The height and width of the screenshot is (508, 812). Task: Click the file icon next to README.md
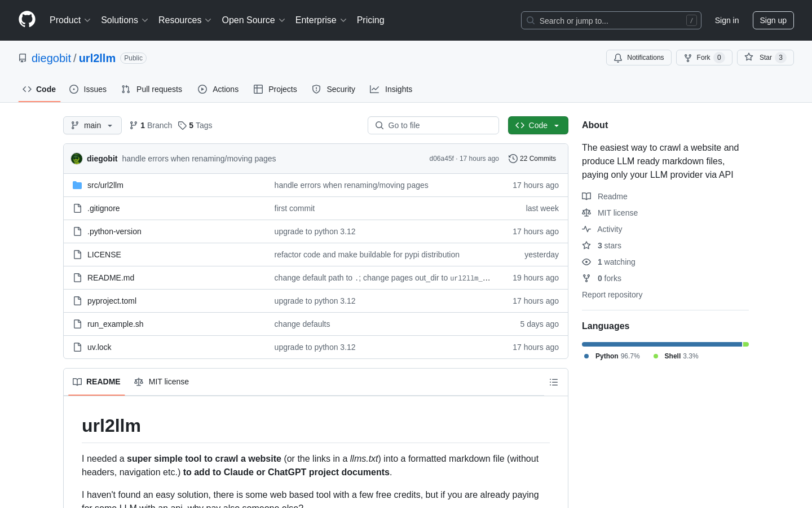(x=77, y=278)
